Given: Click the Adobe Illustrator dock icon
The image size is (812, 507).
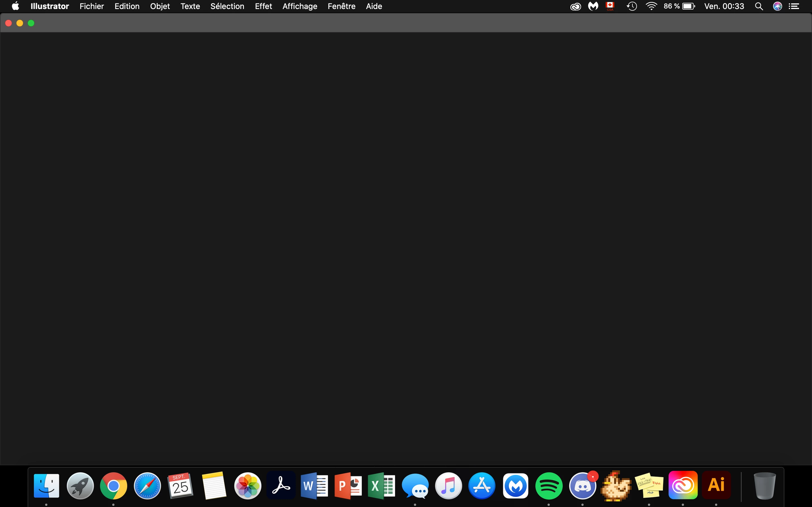Looking at the screenshot, I should tap(716, 485).
